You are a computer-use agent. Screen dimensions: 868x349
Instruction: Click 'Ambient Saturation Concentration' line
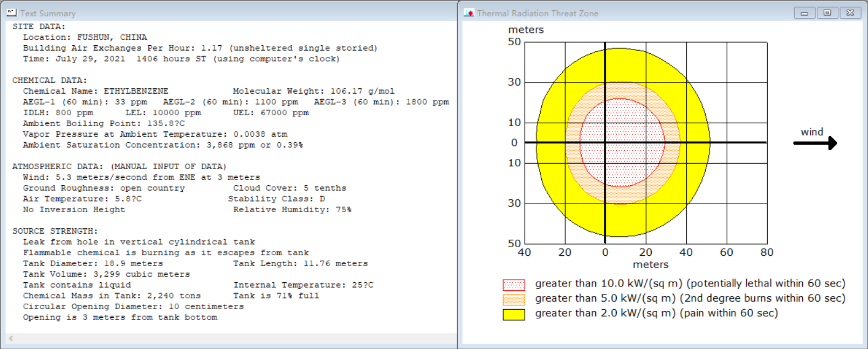(163, 145)
